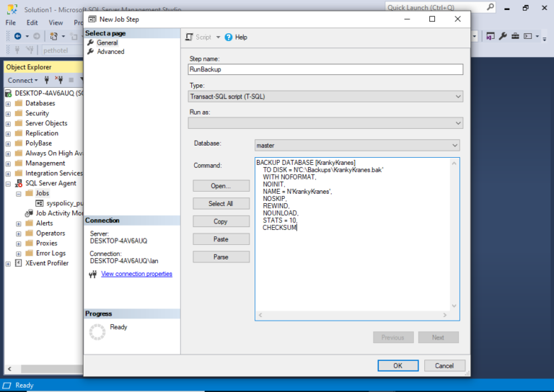
Task: Click the Script toolbar icon
Action: click(190, 37)
